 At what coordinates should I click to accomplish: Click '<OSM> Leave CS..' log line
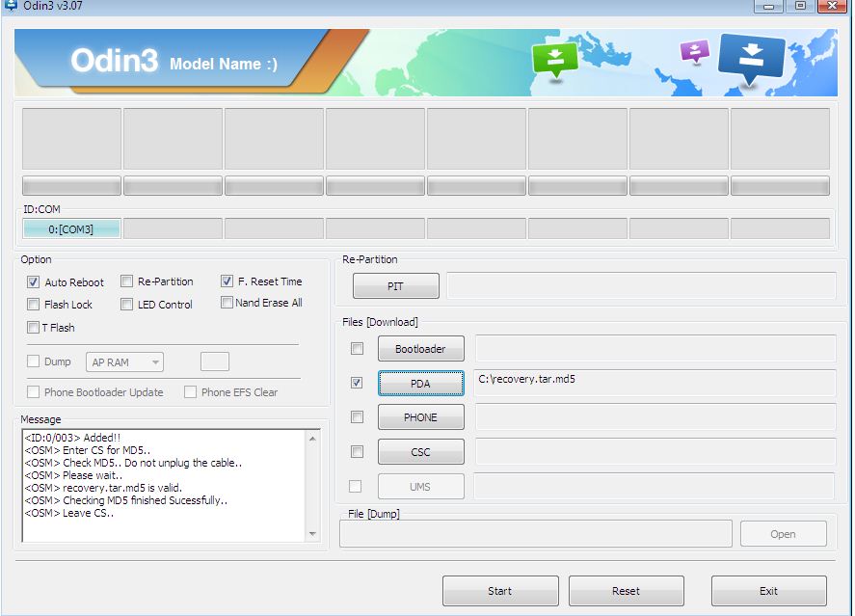pos(69,513)
